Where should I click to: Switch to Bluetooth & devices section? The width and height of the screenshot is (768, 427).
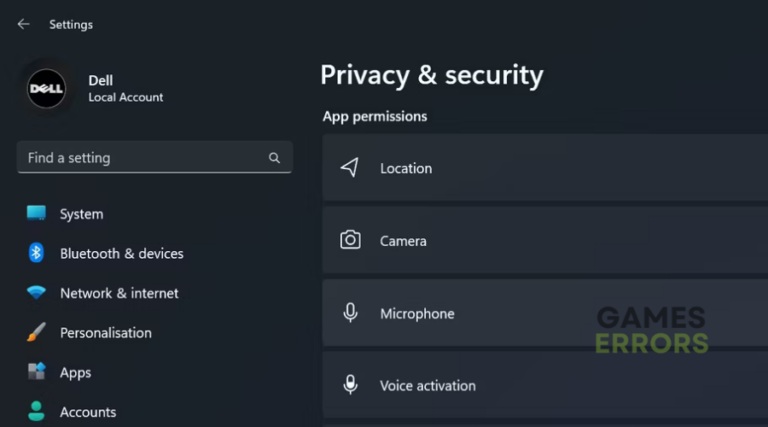point(121,254)
